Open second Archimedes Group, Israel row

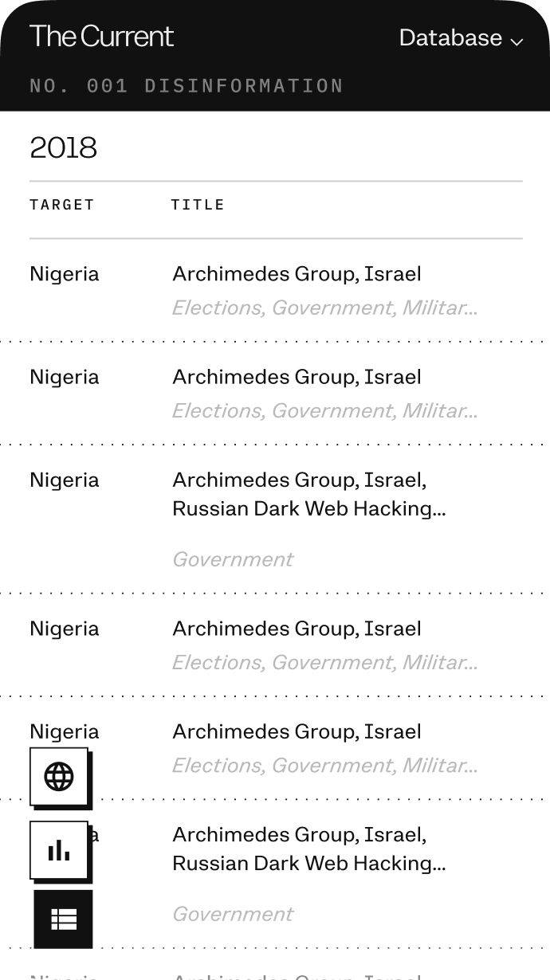(x=297, y=377)
